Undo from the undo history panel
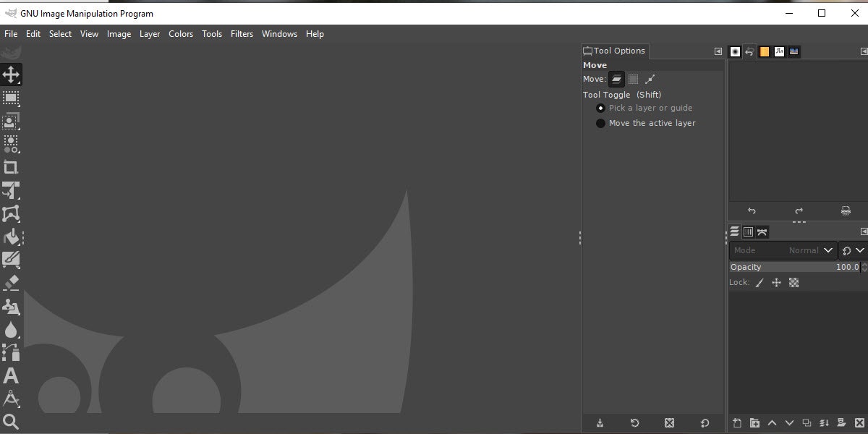This screenshot has height=434, width=868. click(x=752, y=211)
